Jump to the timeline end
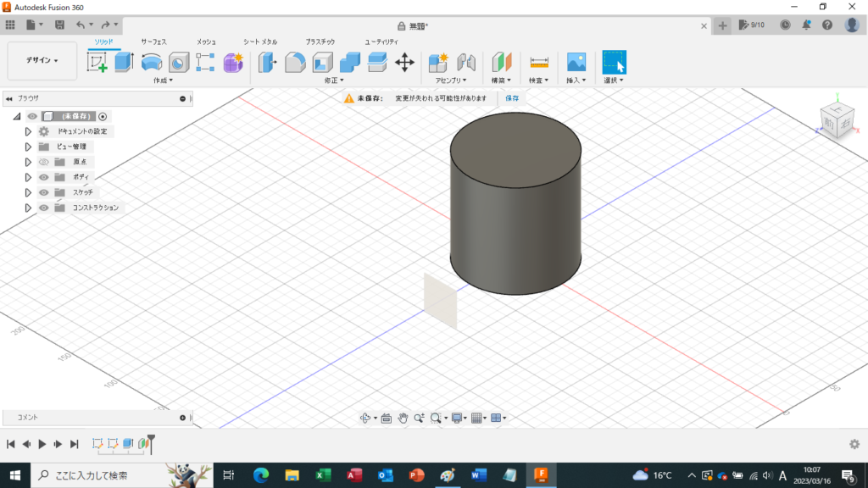Image resolution: width=868 pixels, height=488 pixels. [x=75, y=444]
